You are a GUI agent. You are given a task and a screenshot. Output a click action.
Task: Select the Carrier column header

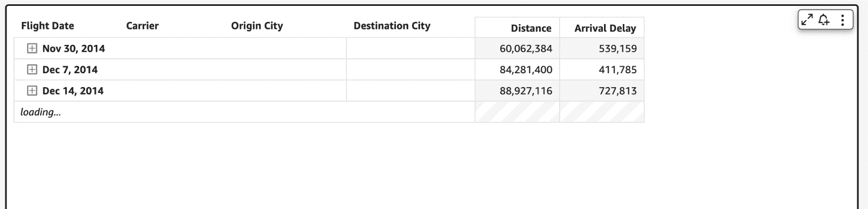coord(142,26)
